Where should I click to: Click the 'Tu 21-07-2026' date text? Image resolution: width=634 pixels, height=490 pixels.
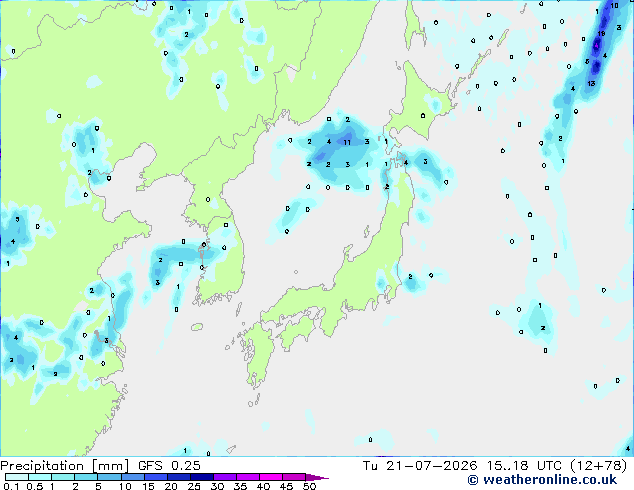pyautogui.click(x=420, y=466)
